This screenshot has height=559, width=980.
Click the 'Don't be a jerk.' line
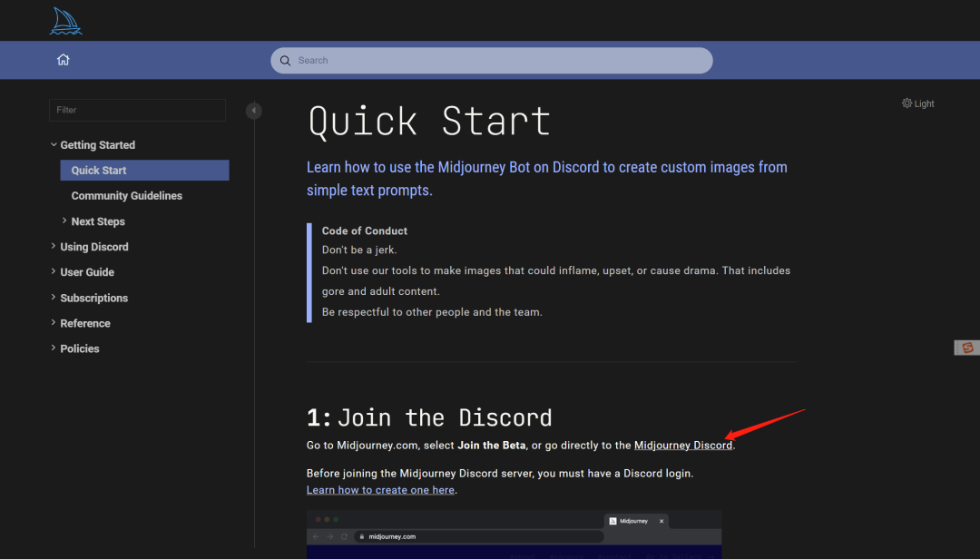pyautogui.click(x=359, y=250)
